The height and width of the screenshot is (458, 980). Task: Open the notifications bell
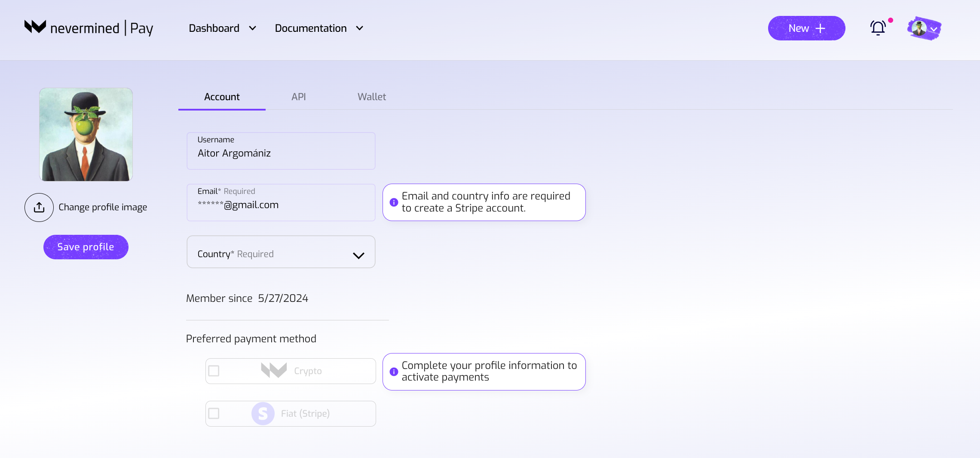click(878, 28)
